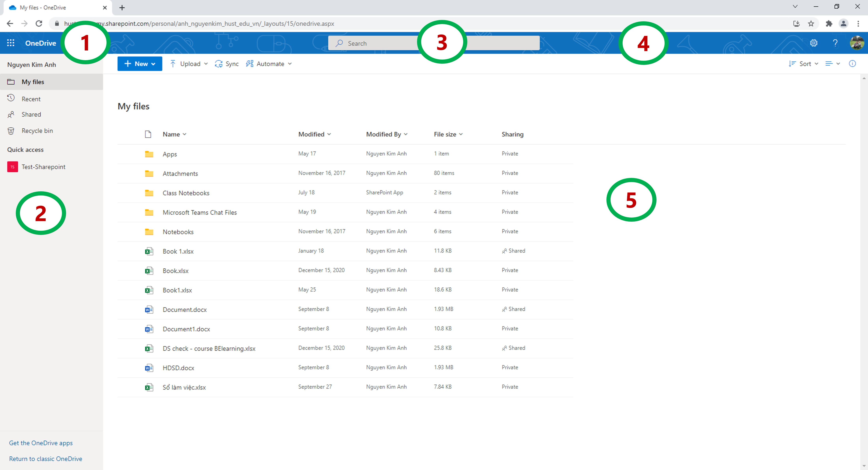The height and width of the screenshot is (470, 868).
Task: Click the Help question mark icon
Action: (x=835, y=43)
